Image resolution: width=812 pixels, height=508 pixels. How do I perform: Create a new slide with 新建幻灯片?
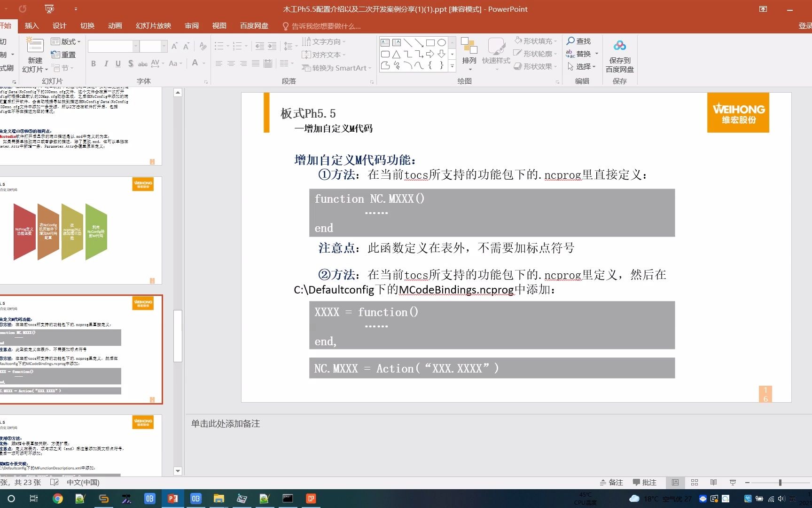34,53
